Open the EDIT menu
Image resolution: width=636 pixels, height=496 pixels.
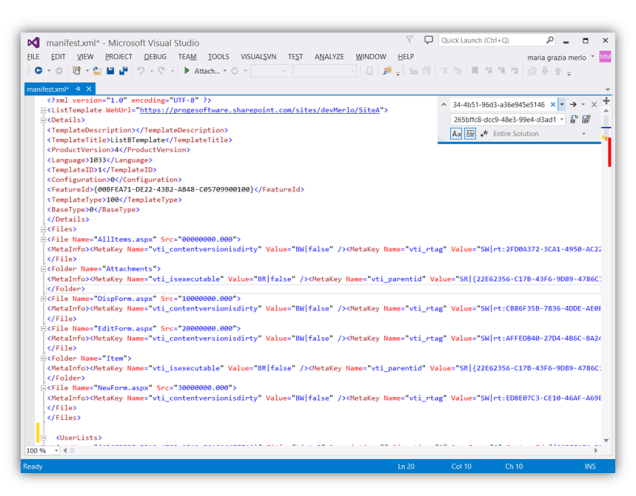click(x=58, y=57)
